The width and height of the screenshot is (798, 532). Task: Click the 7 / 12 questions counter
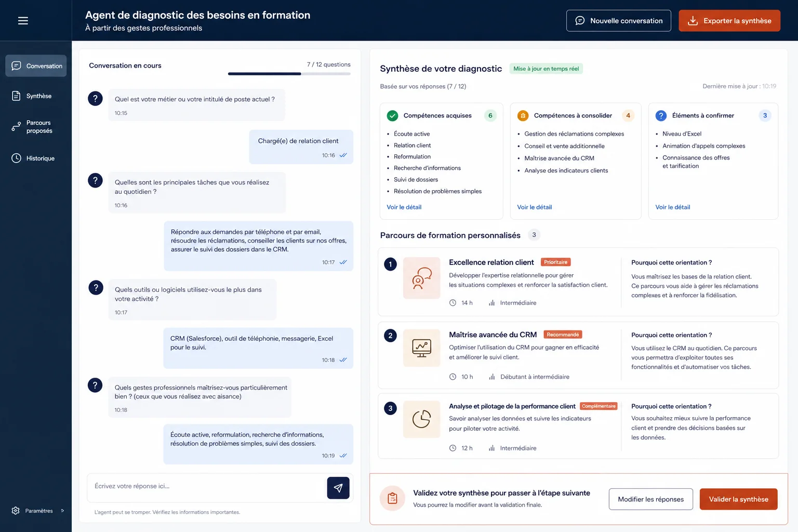pyautogui.click(x=328, y=64)
